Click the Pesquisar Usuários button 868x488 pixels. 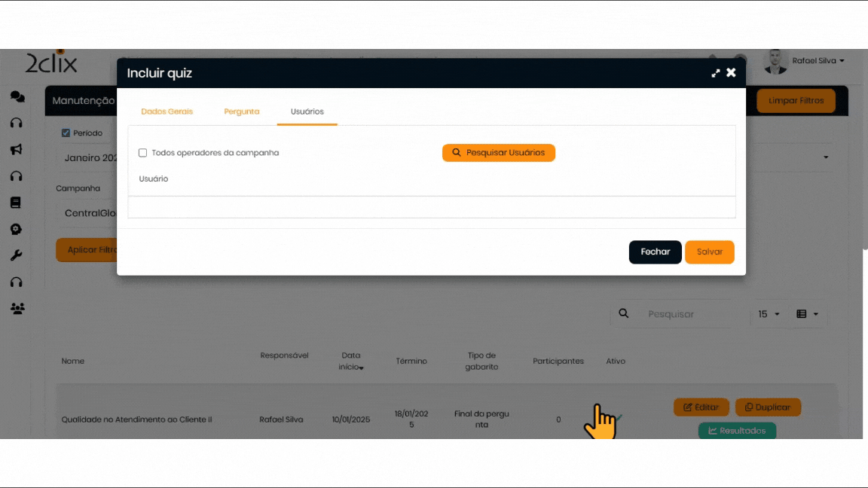(498, 153)
